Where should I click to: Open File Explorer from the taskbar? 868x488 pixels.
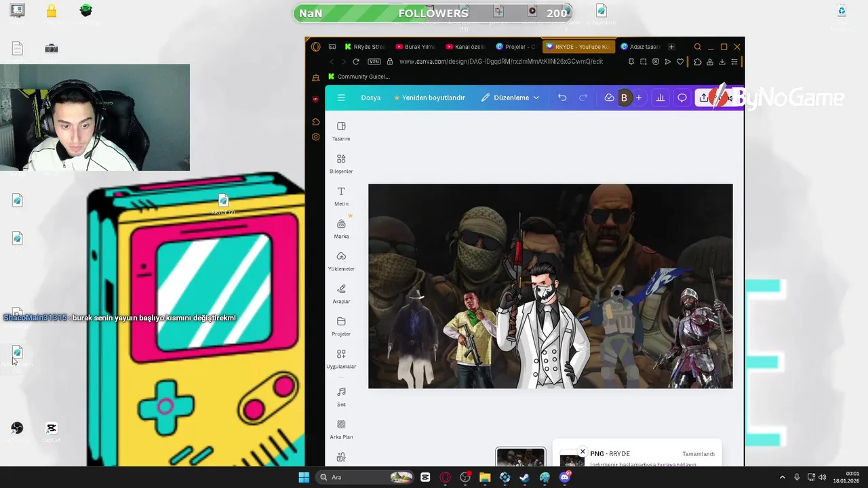pyautogui.click(x=485, y=477)
